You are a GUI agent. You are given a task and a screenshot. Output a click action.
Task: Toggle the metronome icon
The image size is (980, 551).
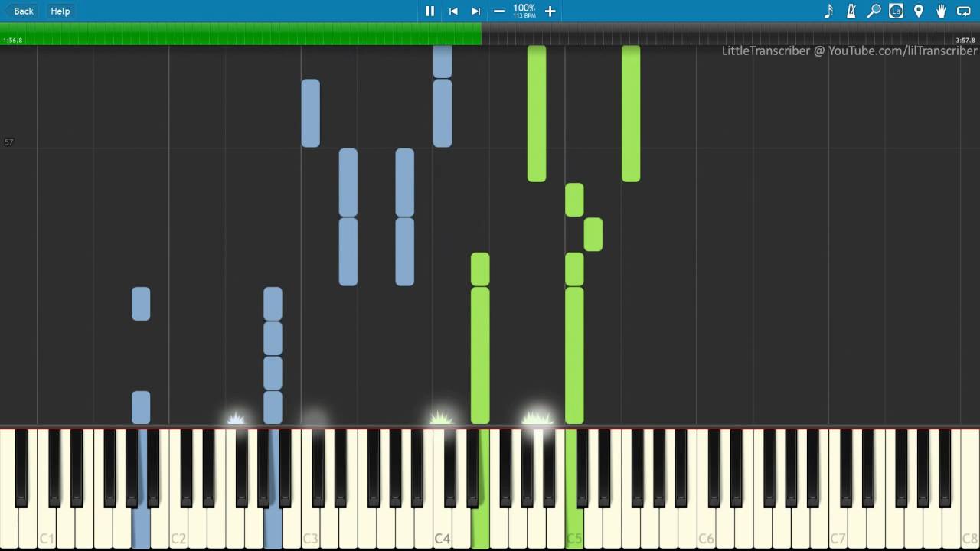(851, 11)
